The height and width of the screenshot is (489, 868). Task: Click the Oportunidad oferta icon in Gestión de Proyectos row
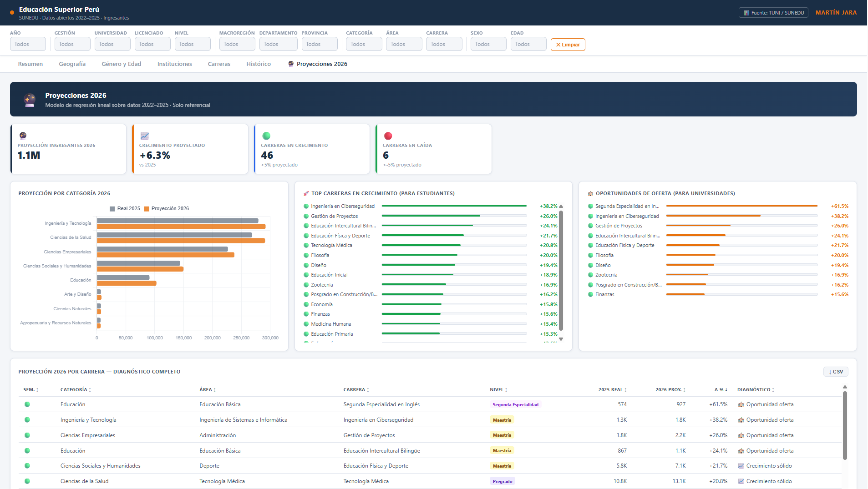coord(741,435)
